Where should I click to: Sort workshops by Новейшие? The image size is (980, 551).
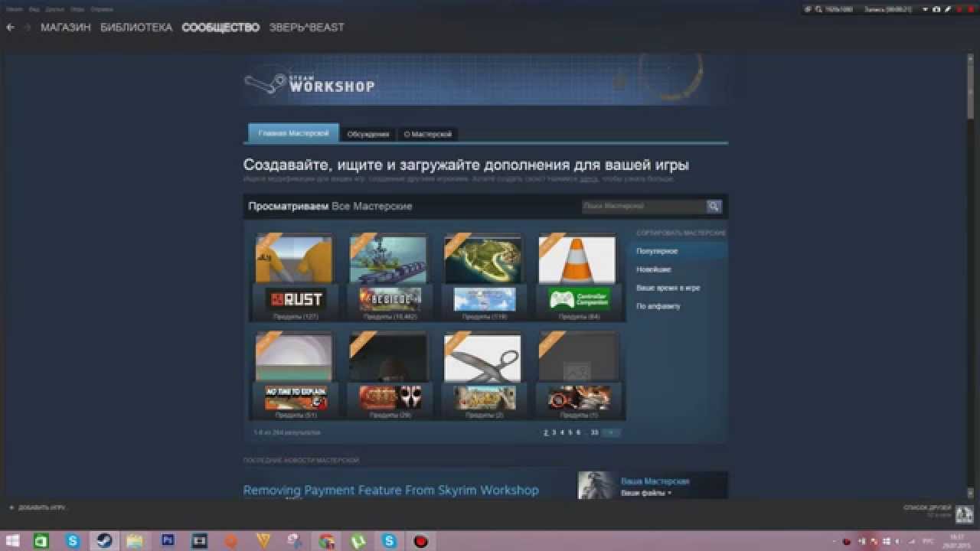pyautogui.click(x=654, y=269)
